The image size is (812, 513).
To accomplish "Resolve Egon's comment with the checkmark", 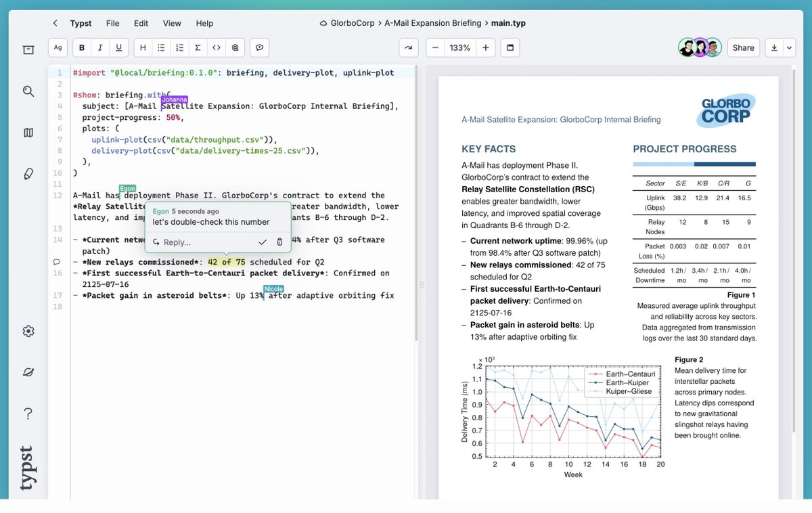I will click(x=263, y=242).
